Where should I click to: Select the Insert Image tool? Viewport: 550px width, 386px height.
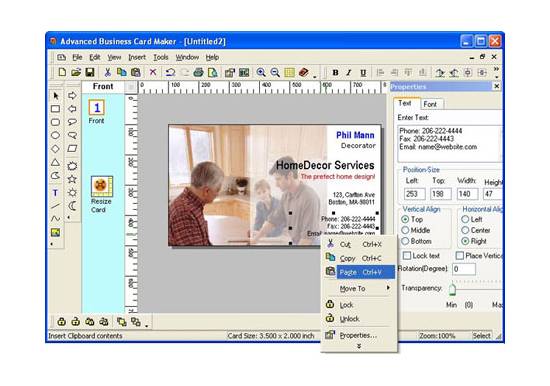click(55, 232)
